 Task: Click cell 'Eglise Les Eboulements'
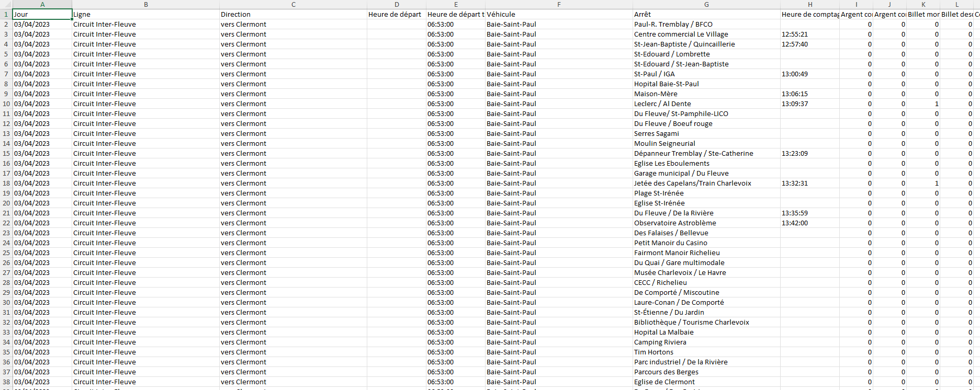pos(707,163)
